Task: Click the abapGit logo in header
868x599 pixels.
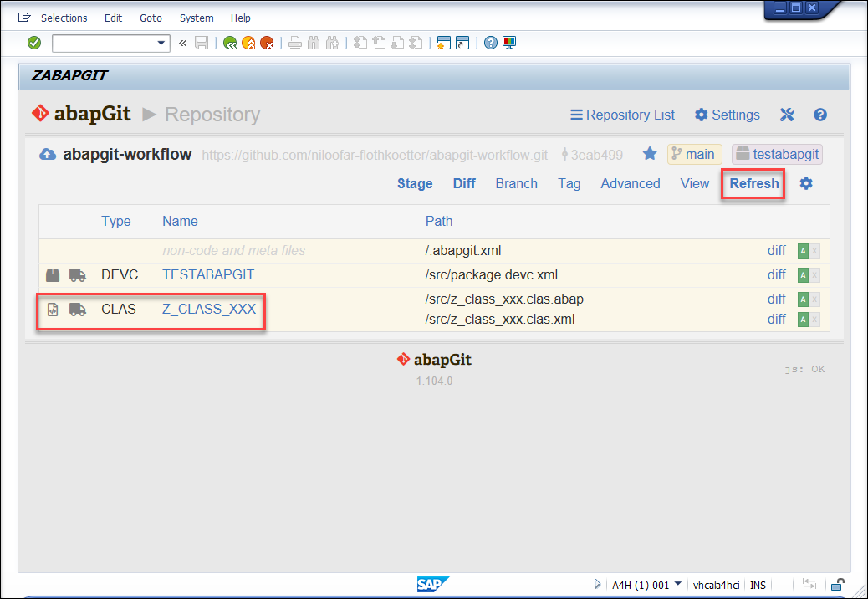Action: 81,114
